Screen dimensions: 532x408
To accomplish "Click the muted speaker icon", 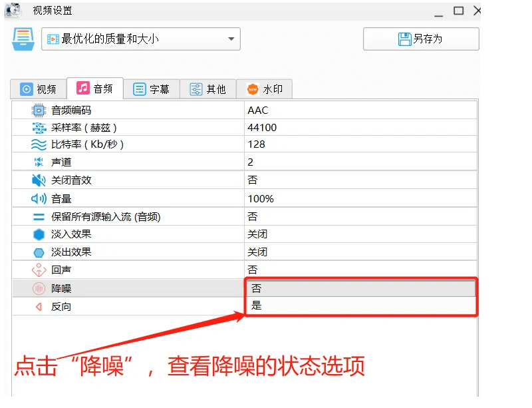I will pyautogui.click(x=39, y=180).
